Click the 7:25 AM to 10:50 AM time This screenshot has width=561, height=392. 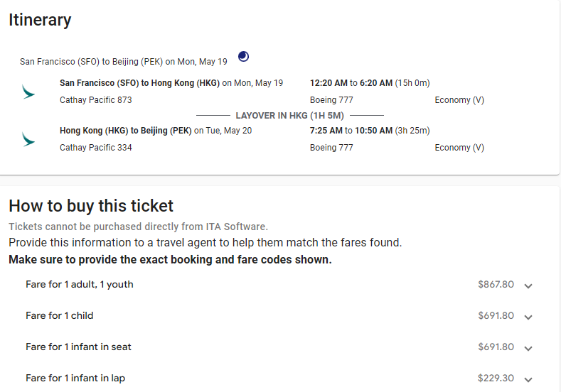pyautogui.click(x=351, y=131)
